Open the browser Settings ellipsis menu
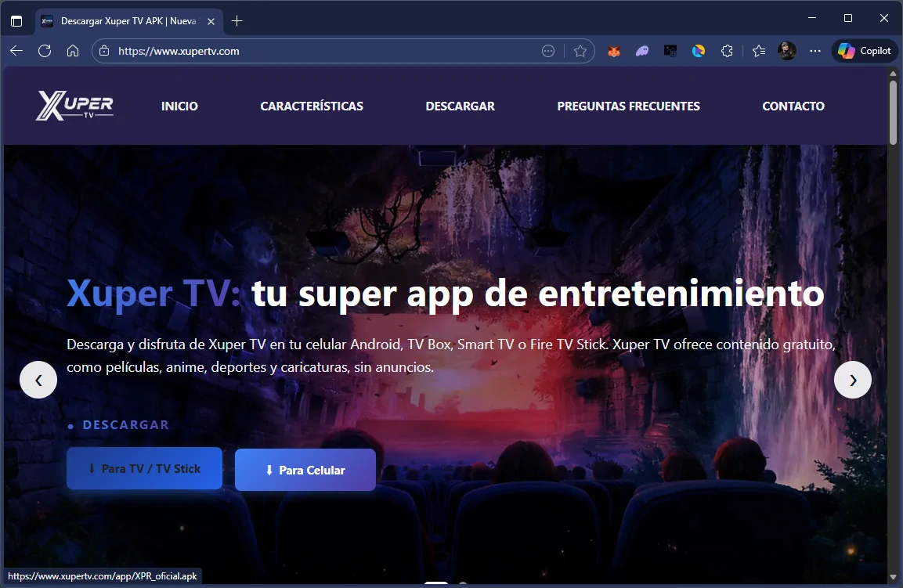 [815, 50]
